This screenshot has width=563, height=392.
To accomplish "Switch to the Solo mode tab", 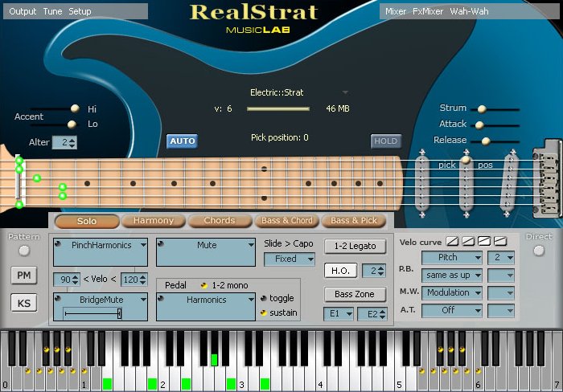I will pyautogui.click(x=87, y=221).
